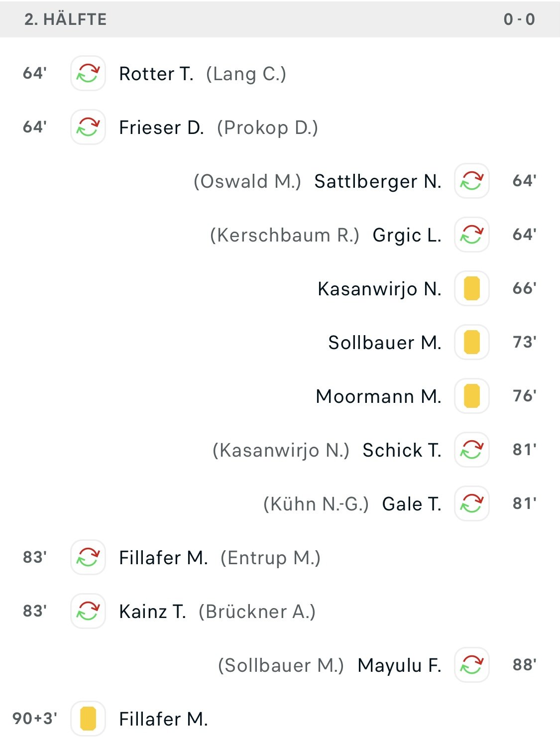Image resolution: width=560 pixels, height=741 pixels.
Task: Click the substitution icon next to Frieser D.
Action: 88,127
